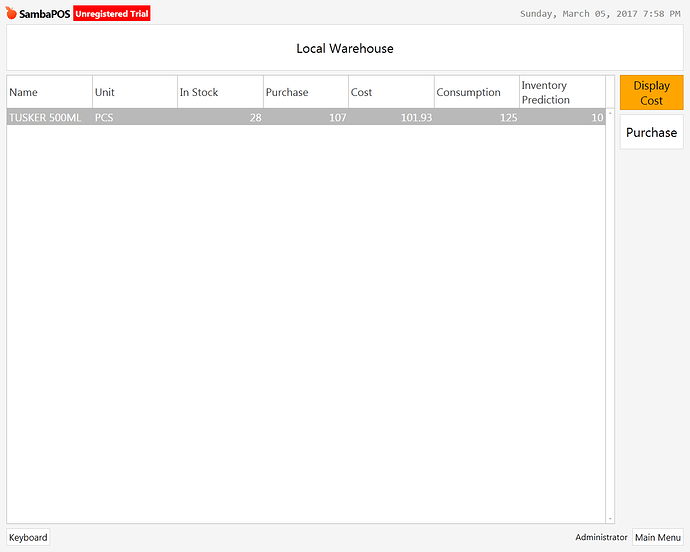Click the Local Warehouse title header
The image size is (690, 552).
tap(345, 48)
